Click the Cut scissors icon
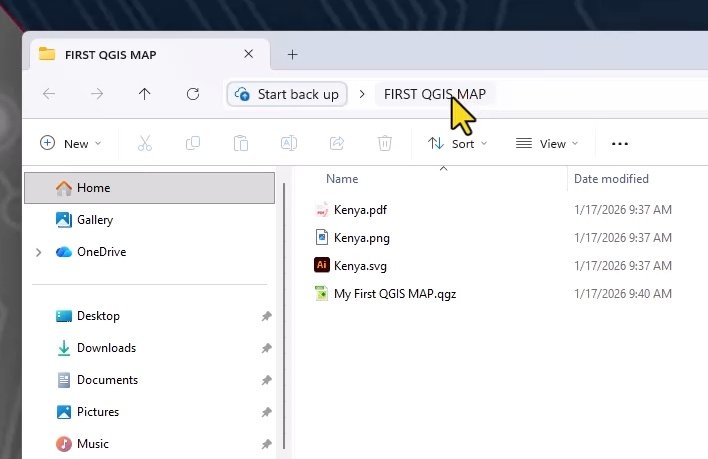The width and height of the screenshot is (708, 459). 144,143
